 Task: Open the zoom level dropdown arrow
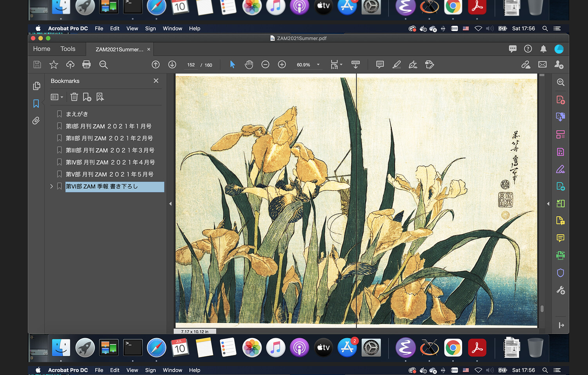click(318, 65)
